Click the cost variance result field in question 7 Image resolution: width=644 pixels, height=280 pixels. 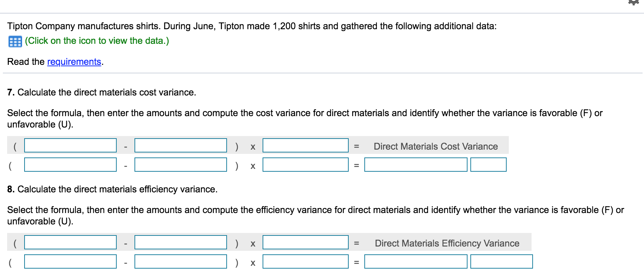[x=416, y=165]
